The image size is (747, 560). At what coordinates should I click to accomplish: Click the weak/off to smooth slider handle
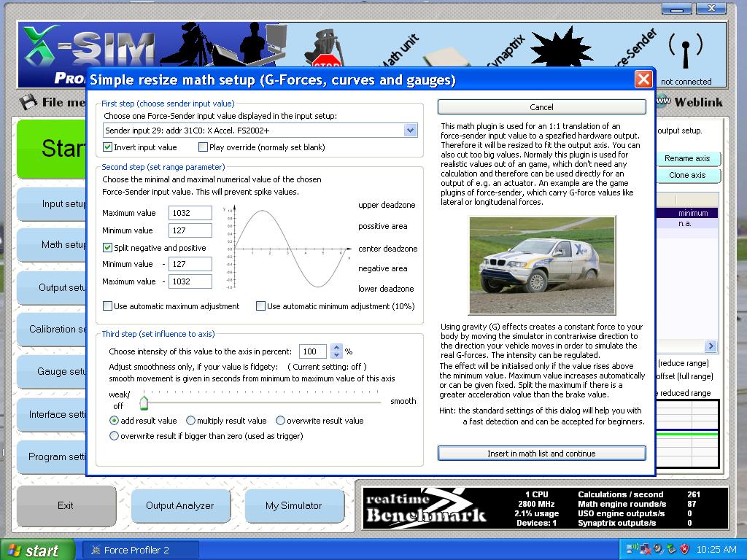144,402
